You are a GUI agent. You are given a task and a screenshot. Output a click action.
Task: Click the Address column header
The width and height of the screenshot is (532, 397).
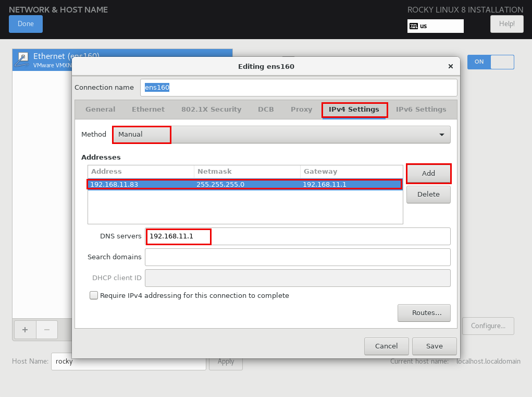141,172
